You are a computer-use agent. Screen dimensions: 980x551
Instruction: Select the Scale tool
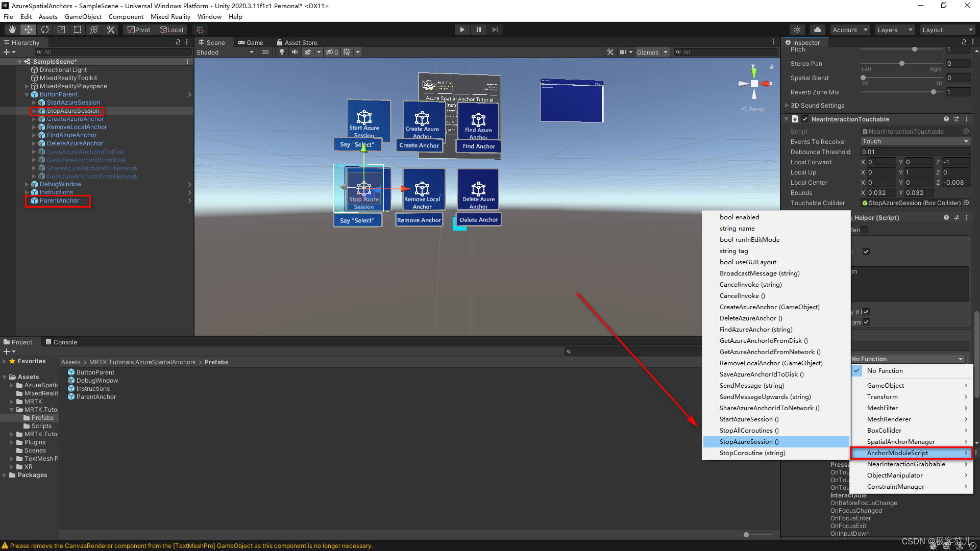[61, 30]
